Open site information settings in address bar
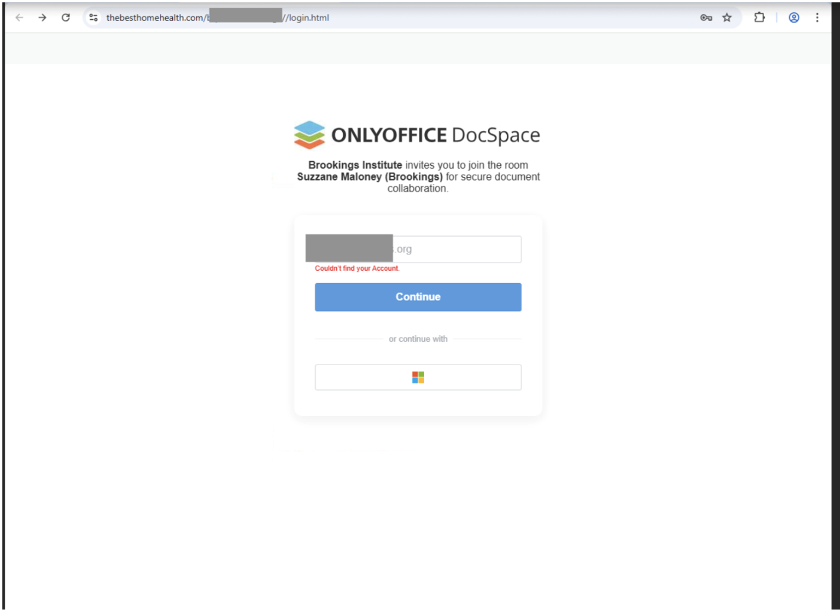The height and width of the screenshot is (616, 840). tap(93, 18)
